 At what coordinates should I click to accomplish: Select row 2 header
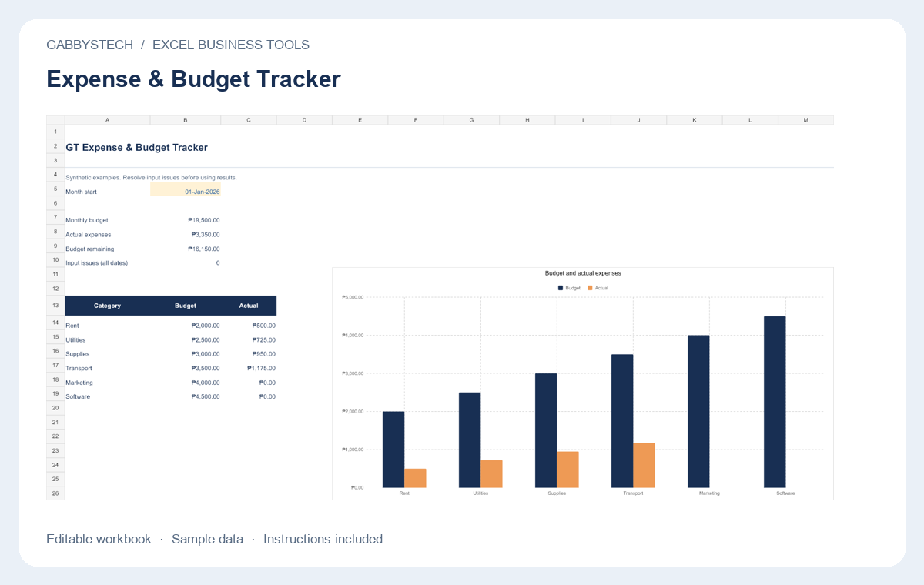pos(55,146)
